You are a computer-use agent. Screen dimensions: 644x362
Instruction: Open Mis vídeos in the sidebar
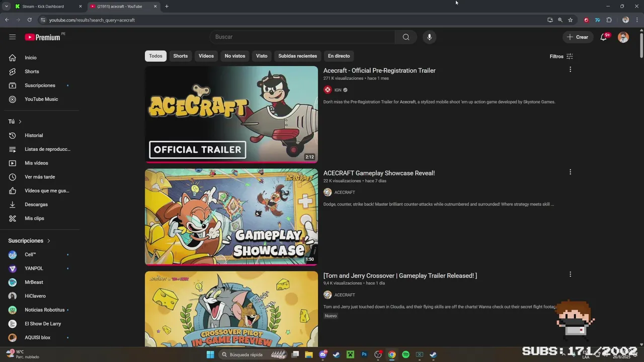[x=39, y=163]
